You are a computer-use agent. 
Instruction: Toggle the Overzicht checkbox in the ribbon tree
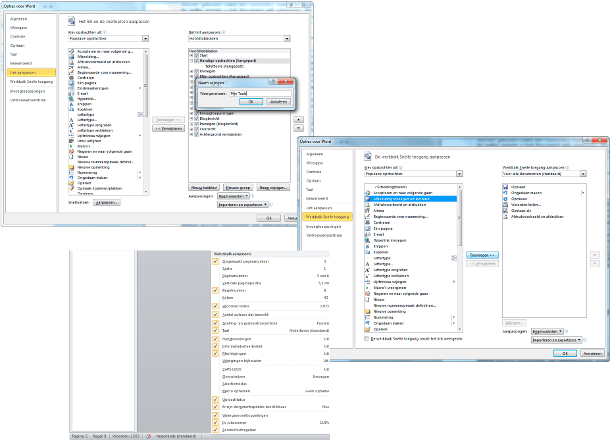click(x=197, y=129)
